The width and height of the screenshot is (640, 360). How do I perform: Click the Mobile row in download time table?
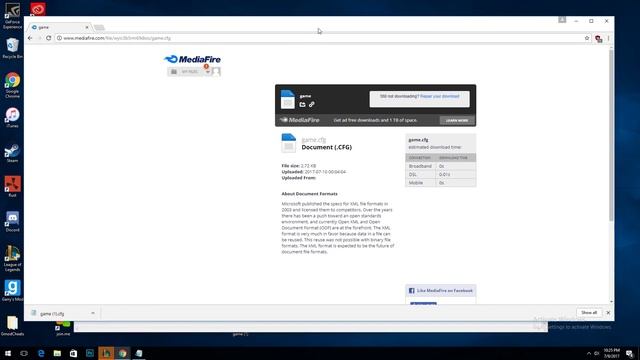click(440, 183)
